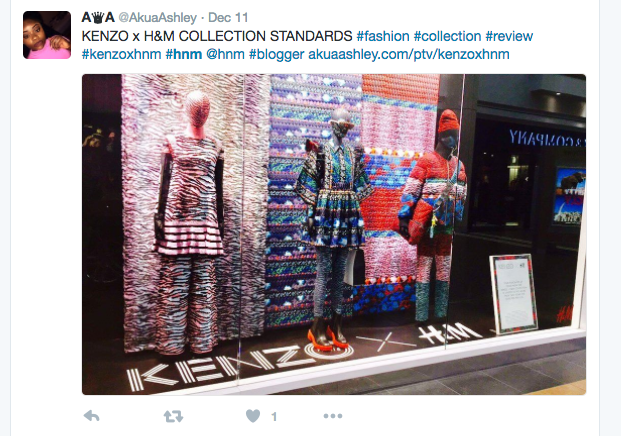Open the #blogger hashtag

coord(276,54)
